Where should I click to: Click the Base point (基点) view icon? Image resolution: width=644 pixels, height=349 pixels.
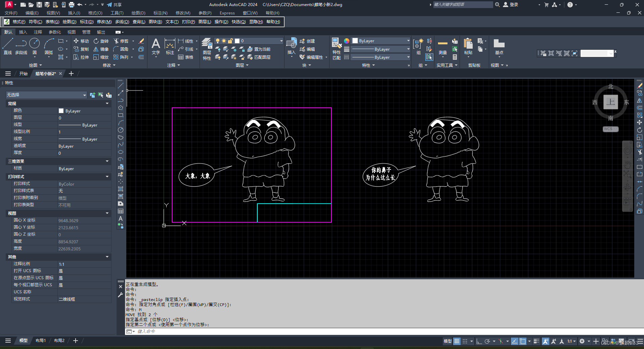tap(499, 46)
